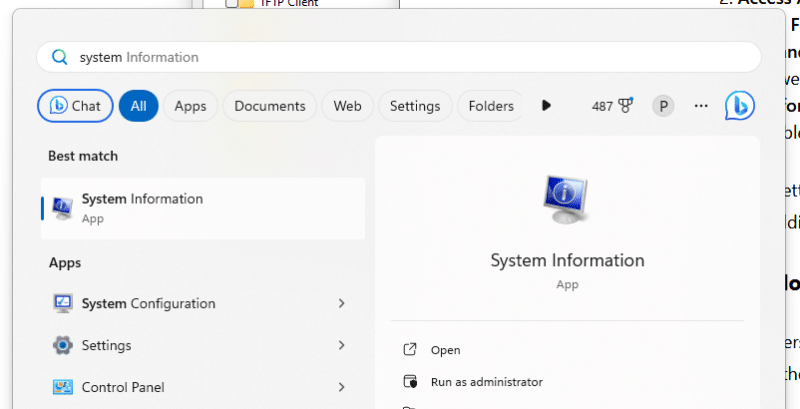Screen dimensions: 800x409
Task: Expand the chevron beside the Settings result
Action: 341,345
